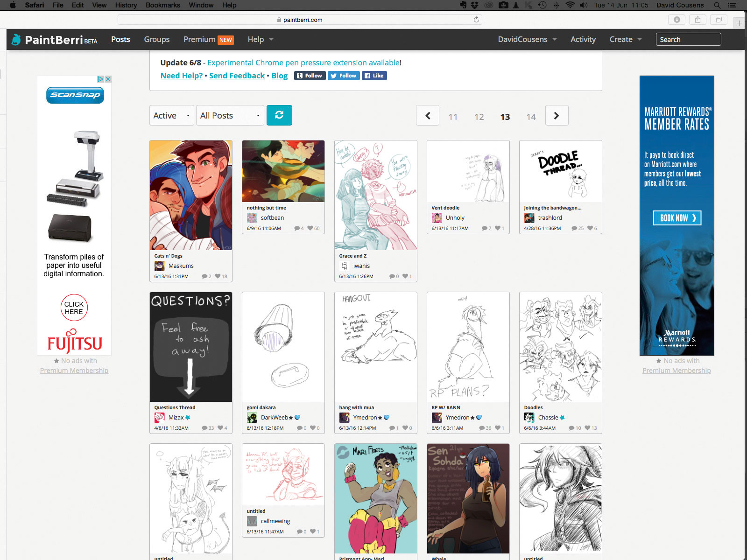Screen dimensions: 747x560
Task: Click the heart icon on nothing but time
Action: [310, 228]
